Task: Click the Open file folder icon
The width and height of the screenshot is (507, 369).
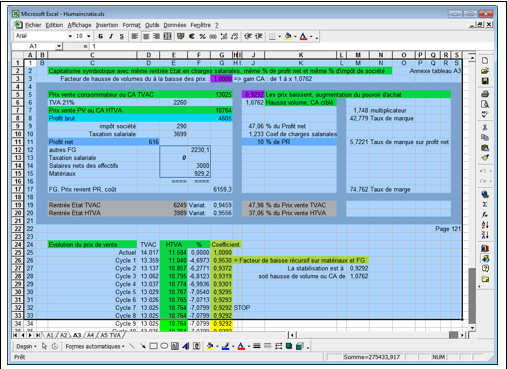Action: point(485,71)
